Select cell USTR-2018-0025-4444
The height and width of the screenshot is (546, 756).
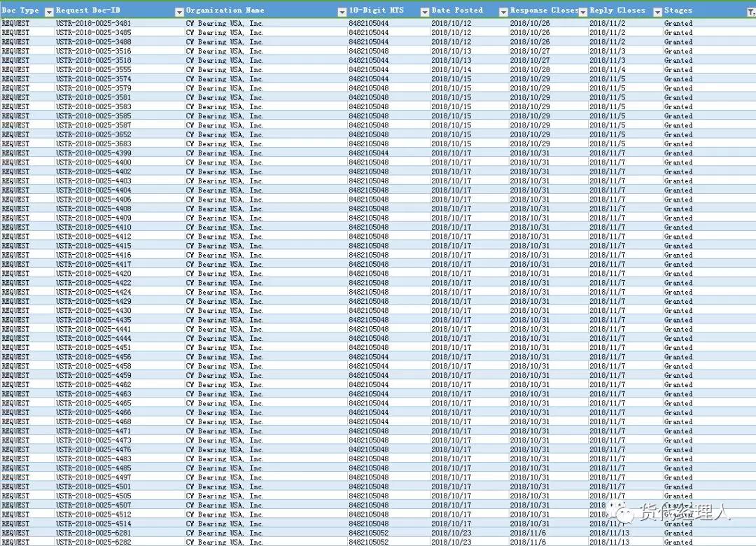coord(94,338)
